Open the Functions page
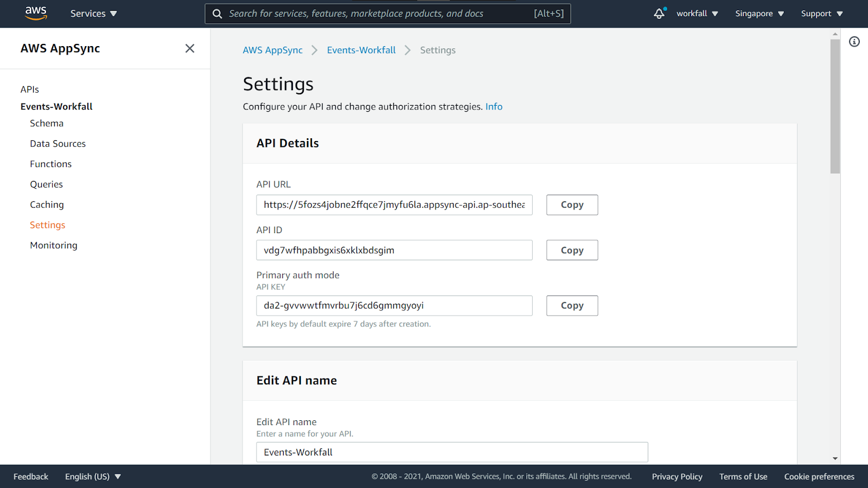Viewport: 868px width, 488px height. [x=51, y=164]
